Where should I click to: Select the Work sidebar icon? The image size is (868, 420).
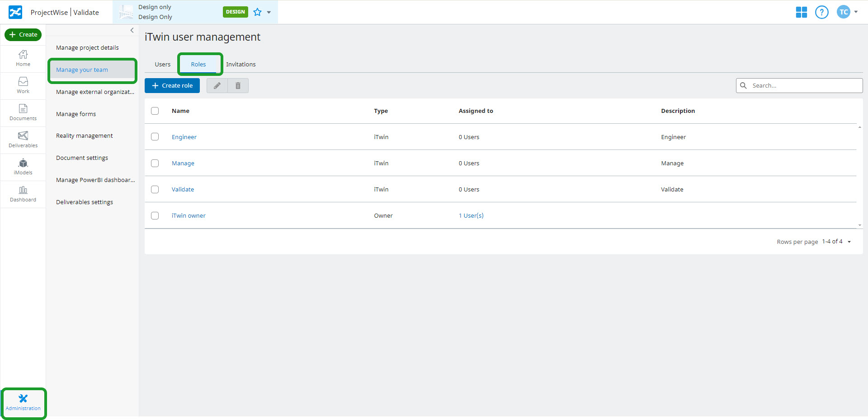(23, 85)
